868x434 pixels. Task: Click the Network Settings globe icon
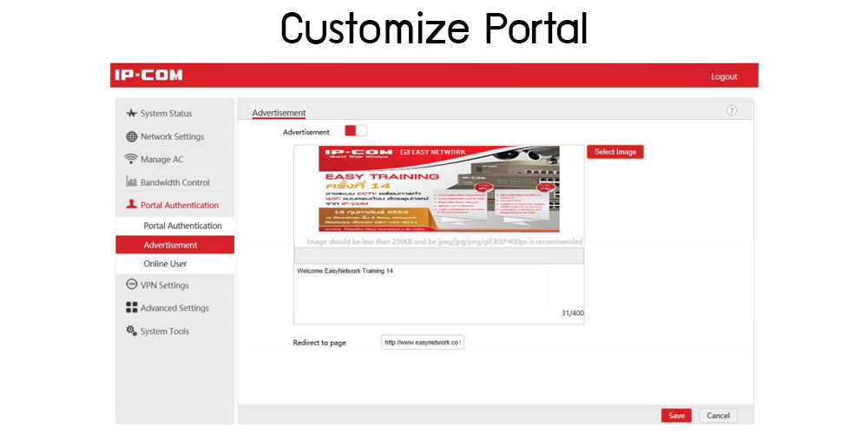(131, 137)
